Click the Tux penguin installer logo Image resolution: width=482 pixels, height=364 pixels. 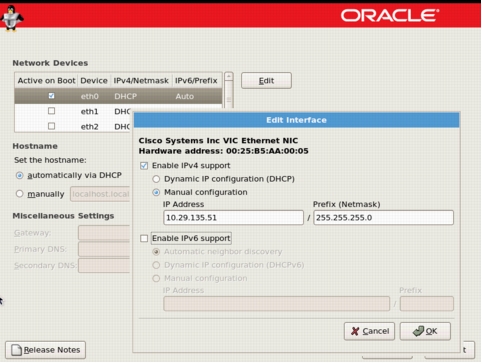(x=12, y=18)
